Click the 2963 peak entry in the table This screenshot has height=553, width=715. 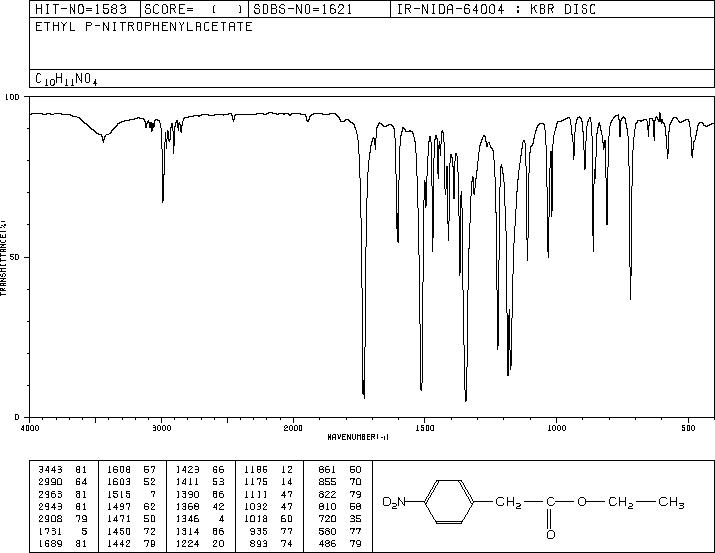click(62, 494)
